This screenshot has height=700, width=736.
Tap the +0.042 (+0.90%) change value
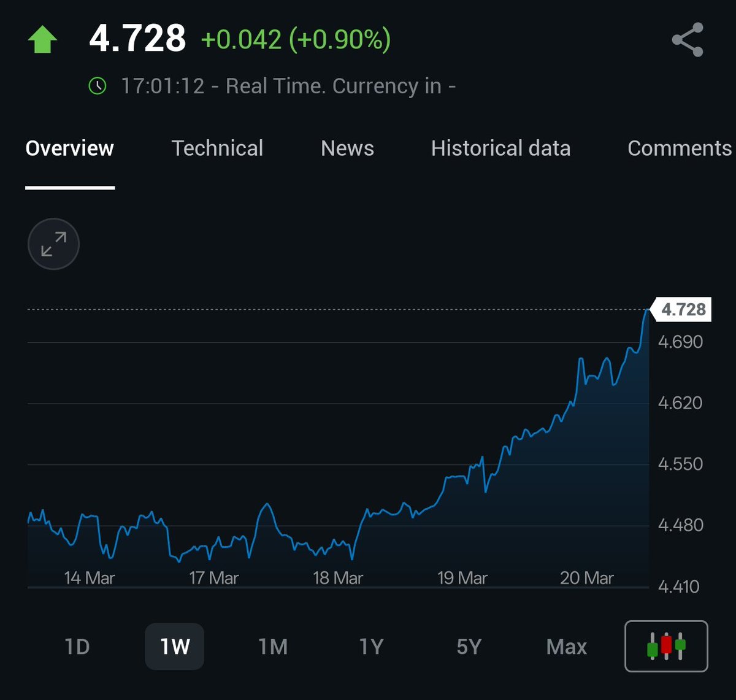pos(296,40)
